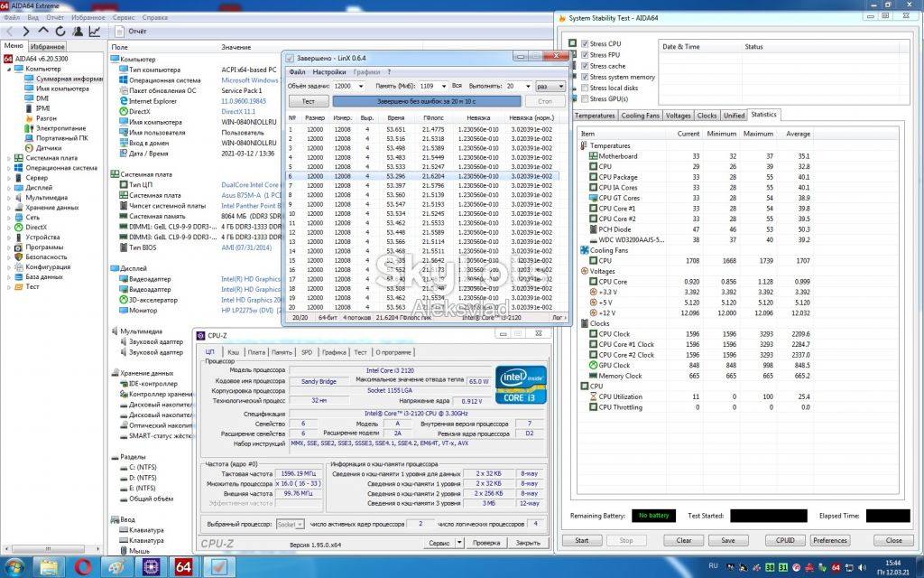Uncheck the Stress cache option
The width and height of the screenshot is (924, 578).
click(x=585, y=66)
